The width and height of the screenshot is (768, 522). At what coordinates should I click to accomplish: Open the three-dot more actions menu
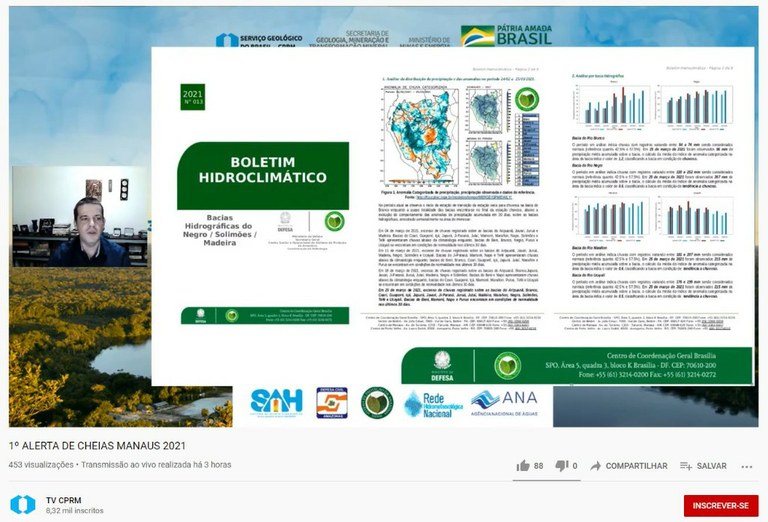click(747, 467)
